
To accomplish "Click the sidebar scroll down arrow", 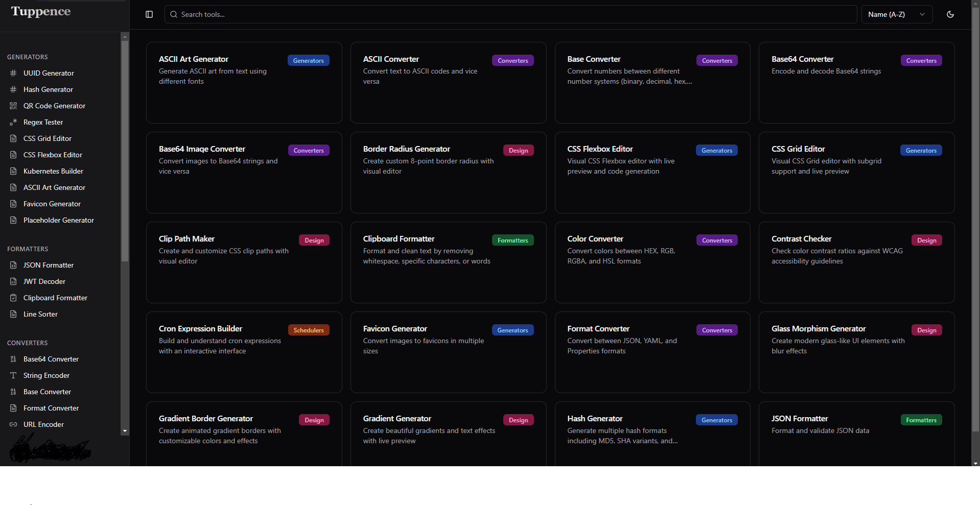I will pyautogui.click(x=125, y=431).
